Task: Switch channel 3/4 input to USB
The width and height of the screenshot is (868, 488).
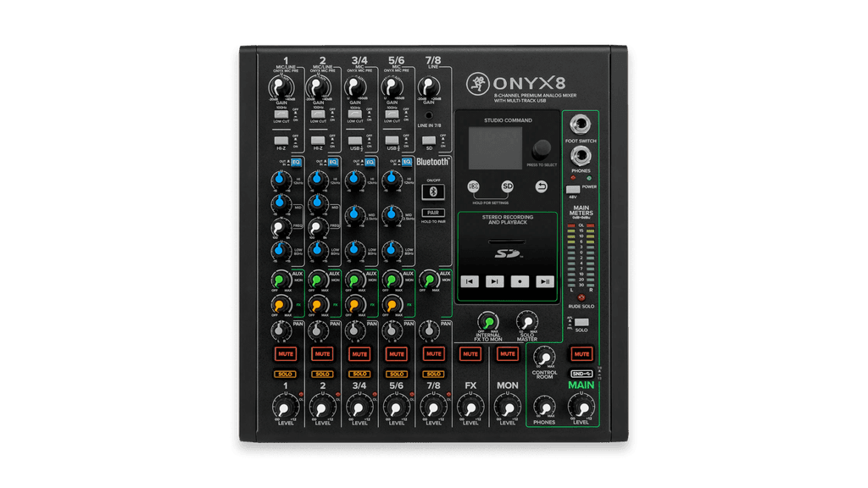Action: pos(354,141)
